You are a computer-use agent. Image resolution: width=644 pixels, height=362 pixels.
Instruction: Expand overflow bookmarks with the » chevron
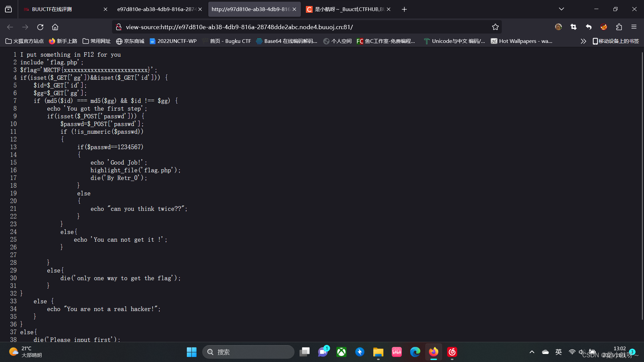(x=583, y=41)
